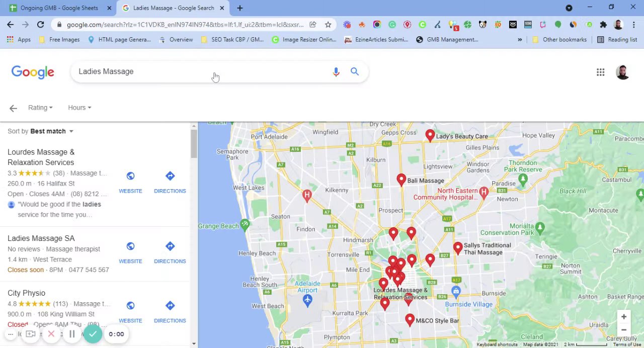
Task: Click the browser address bar URL
Action: pos(185,25)
